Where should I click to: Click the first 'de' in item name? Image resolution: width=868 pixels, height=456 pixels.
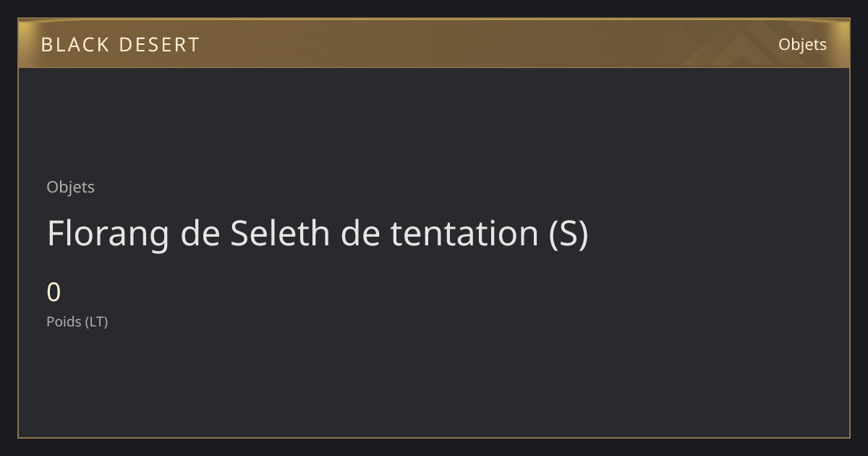click(x=200, y=233)
